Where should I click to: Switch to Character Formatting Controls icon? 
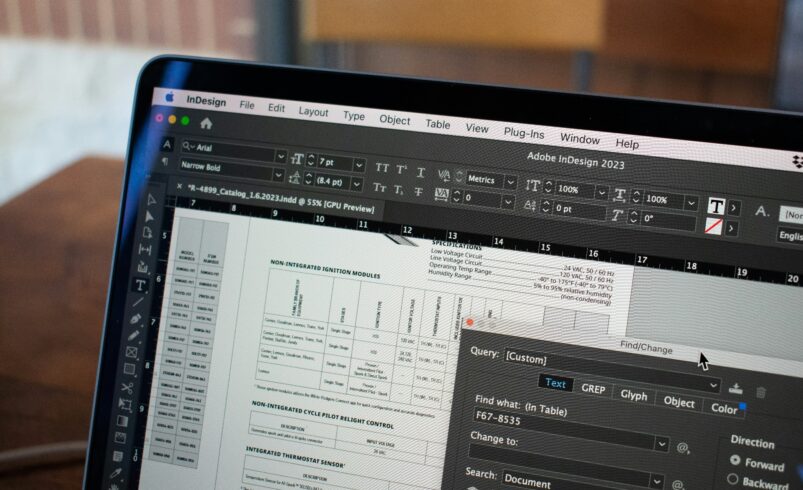point(167,145)
